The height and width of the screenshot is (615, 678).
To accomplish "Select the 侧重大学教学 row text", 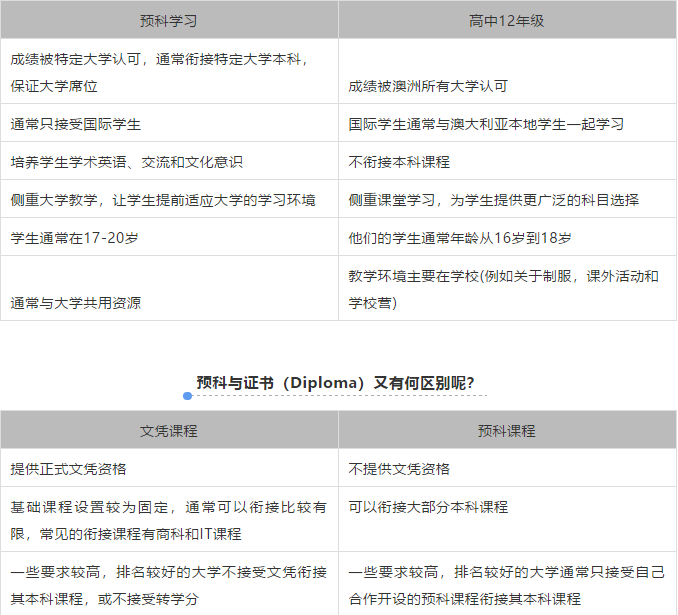I will (163, 200).
